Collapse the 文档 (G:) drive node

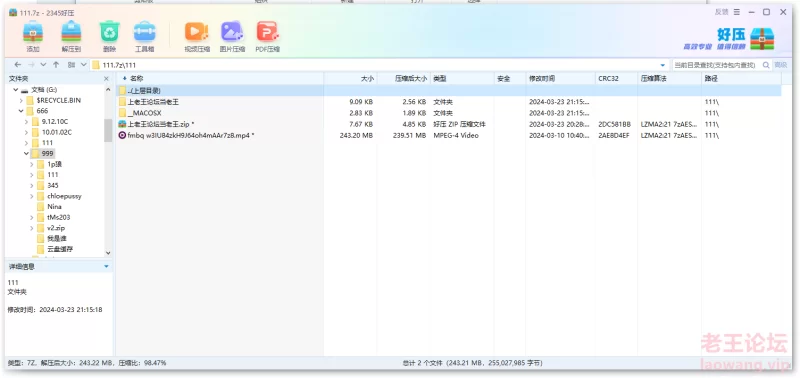coord(16,90)
